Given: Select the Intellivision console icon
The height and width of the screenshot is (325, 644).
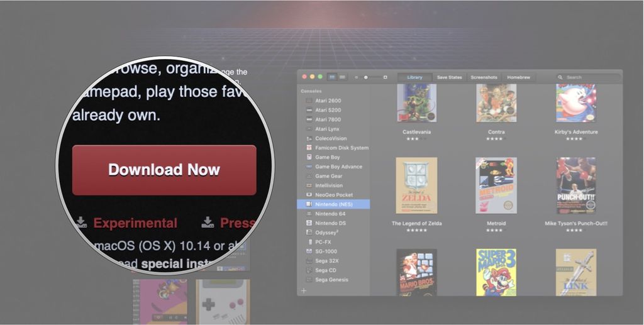Looking at the screenshot, I should pyautogui.click(x=309, y=185).
